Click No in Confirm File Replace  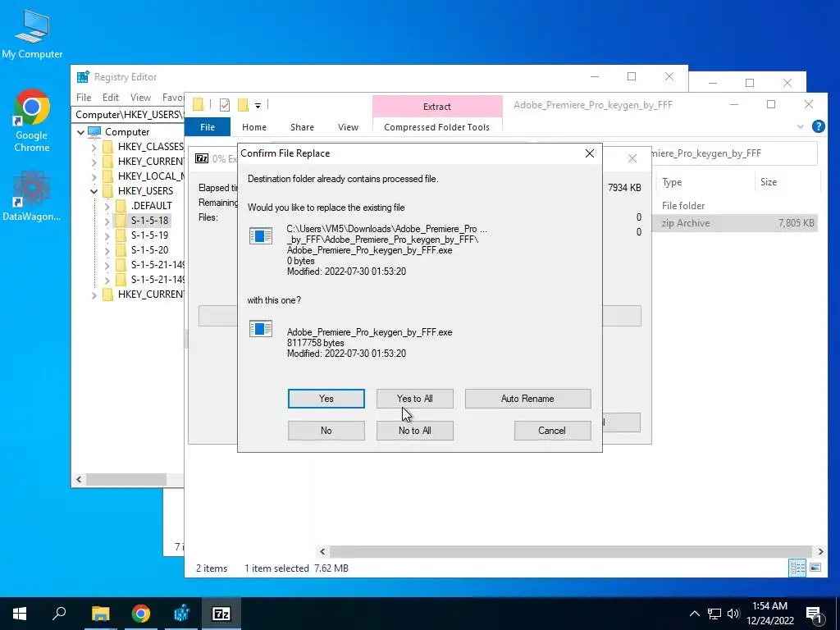326,431
